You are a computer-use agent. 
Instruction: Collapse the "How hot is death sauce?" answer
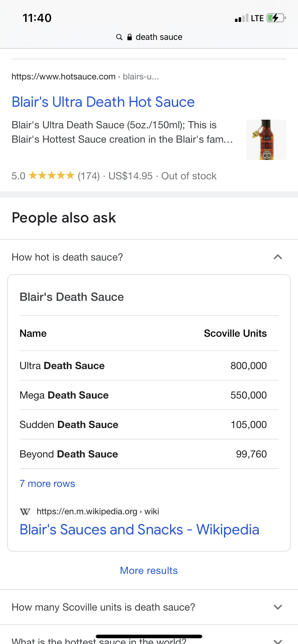coord(277,257)
